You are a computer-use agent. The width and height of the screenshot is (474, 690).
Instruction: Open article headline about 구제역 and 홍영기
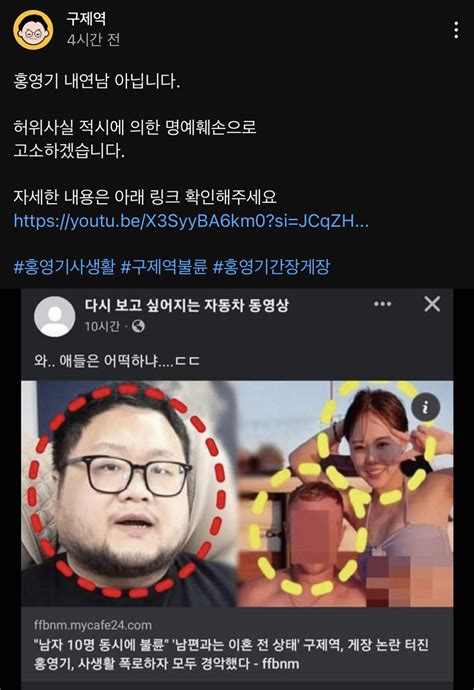[x=231, y=654]
